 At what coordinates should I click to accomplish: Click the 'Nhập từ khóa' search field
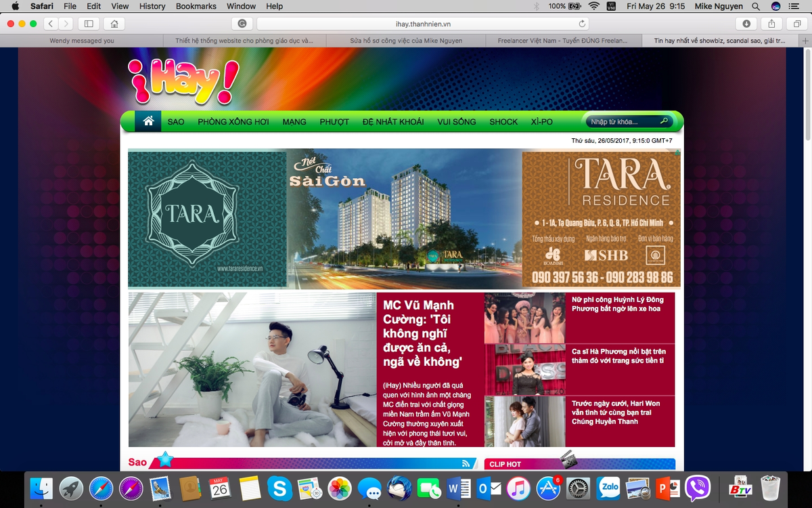tap(623, 122)
